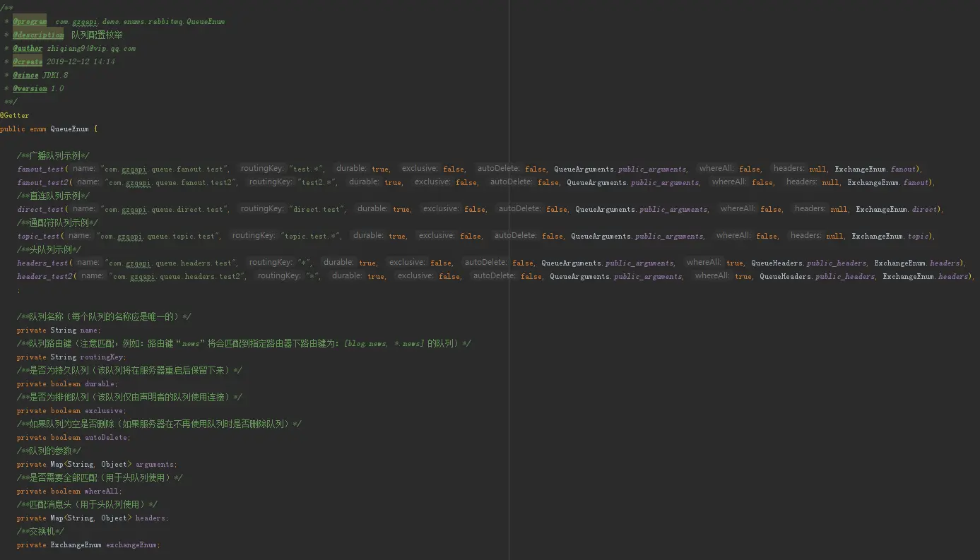Click the date 2019-12-12 14:14
This screenshot has width=980, height=560.
click(81, 61)
